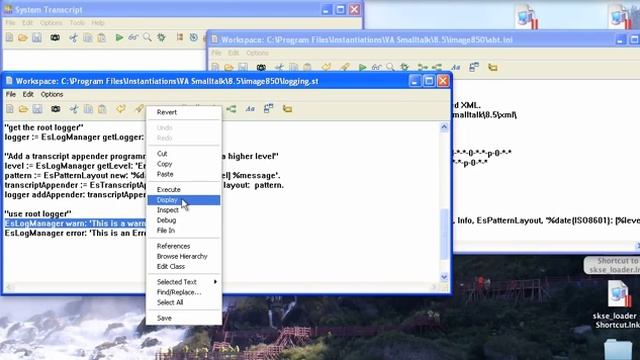Choose Edit Class from the context menu
The height and width of the screenshot is (360, 640).
click(x=184, y=267)
